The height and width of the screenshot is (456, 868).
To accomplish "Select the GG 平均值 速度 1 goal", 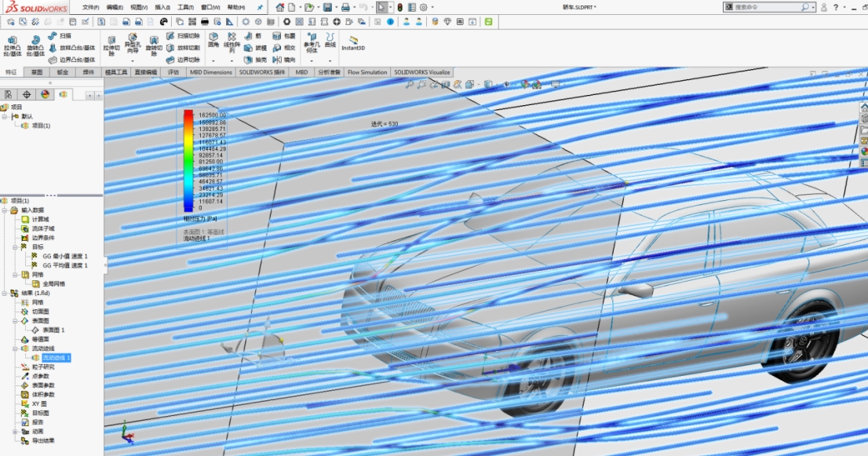I will (x=65, y=265).
